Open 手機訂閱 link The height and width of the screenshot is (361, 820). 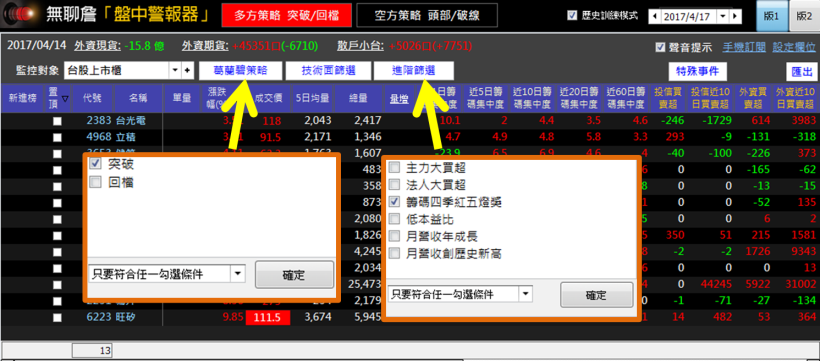pos(744,48)
